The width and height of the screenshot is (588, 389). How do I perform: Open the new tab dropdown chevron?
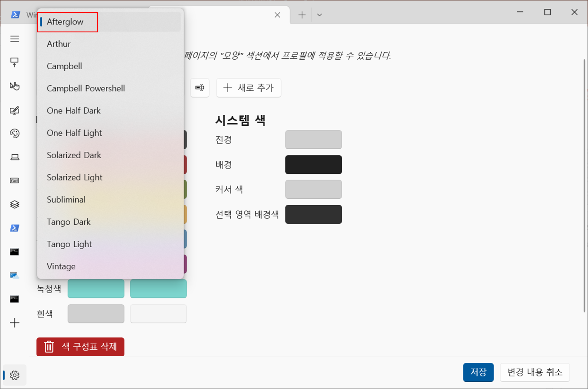click(x=319, y=15)
